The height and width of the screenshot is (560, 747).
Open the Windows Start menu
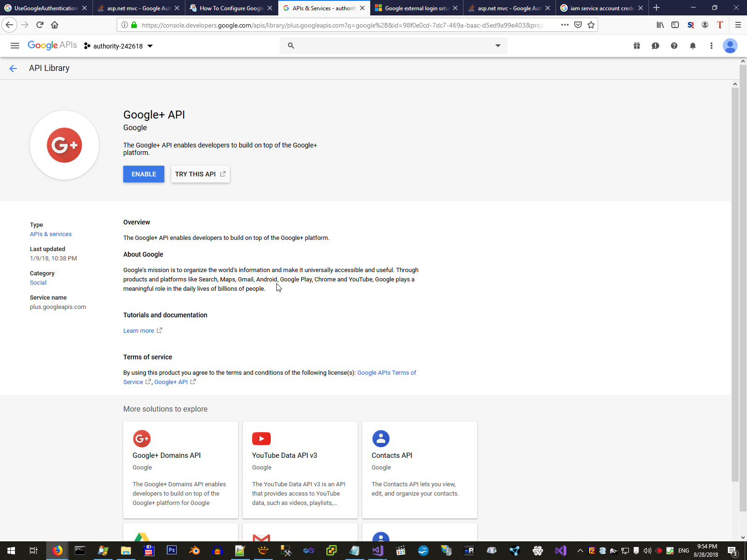coord(11,551)
